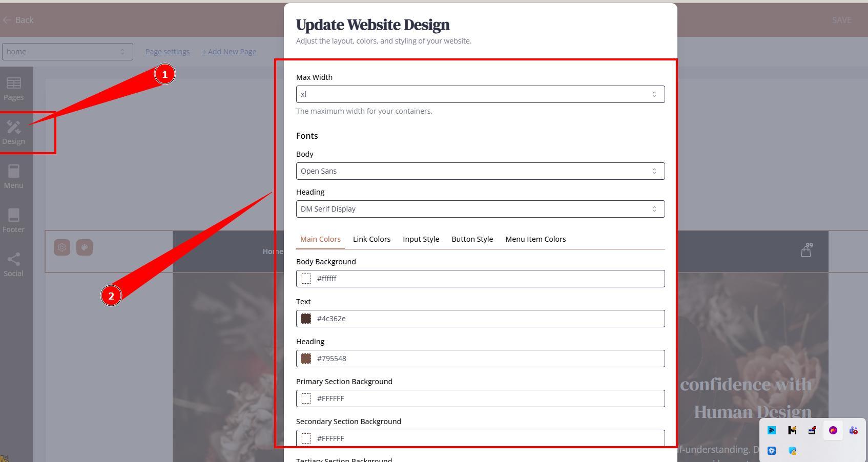Click the shopping bag cart icon
Viewport: 868px width, 462px height.
tap(806, 251)
